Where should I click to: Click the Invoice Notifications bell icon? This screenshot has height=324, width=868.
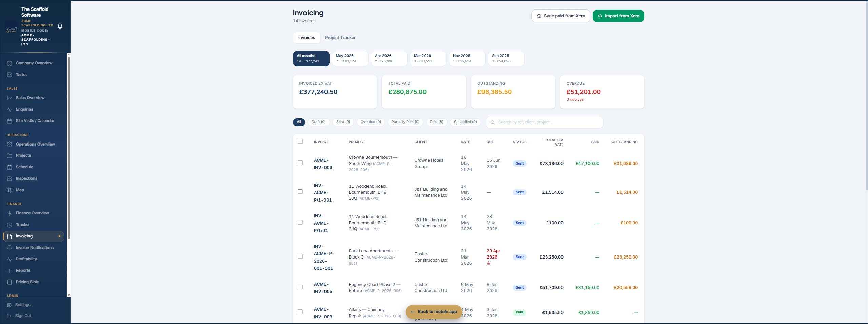pos(9,248)
